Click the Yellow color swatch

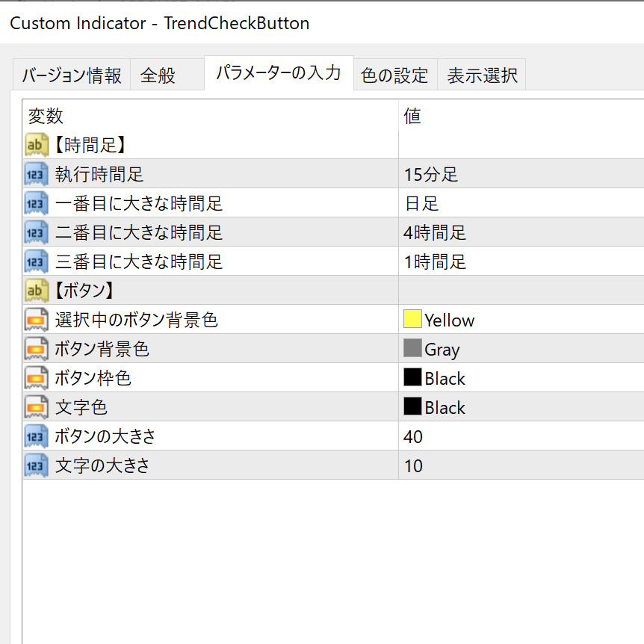click(x=412, y=320)
